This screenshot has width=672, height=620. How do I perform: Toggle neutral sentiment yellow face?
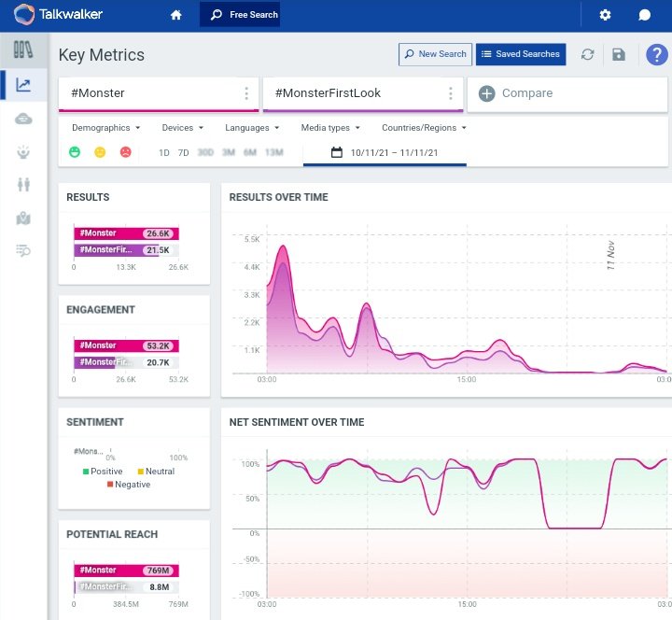coord(100,152)
